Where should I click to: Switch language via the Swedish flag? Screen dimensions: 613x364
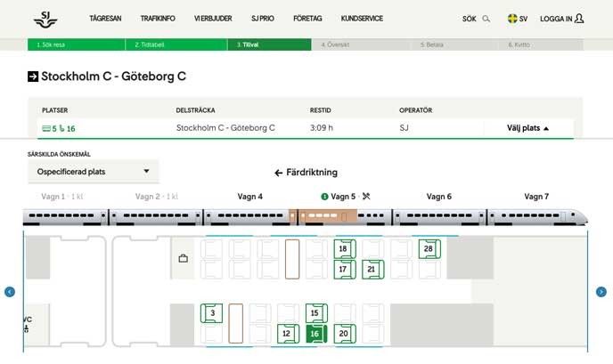coord(512,19)
